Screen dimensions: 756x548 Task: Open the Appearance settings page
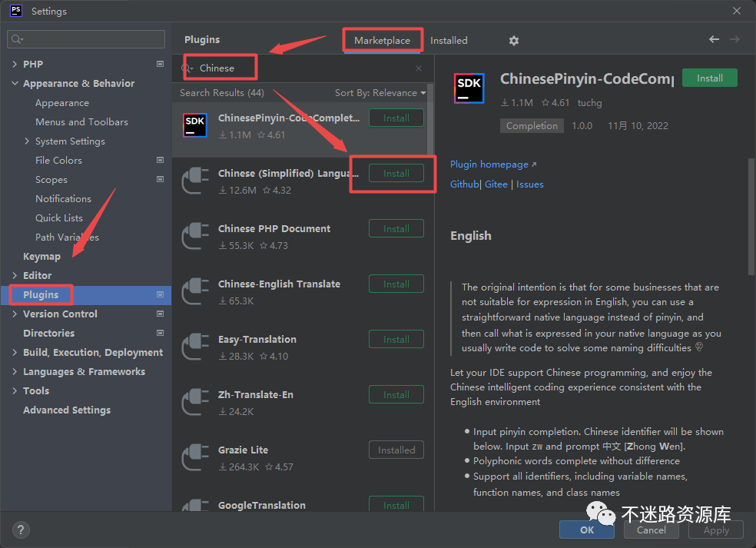62,103
